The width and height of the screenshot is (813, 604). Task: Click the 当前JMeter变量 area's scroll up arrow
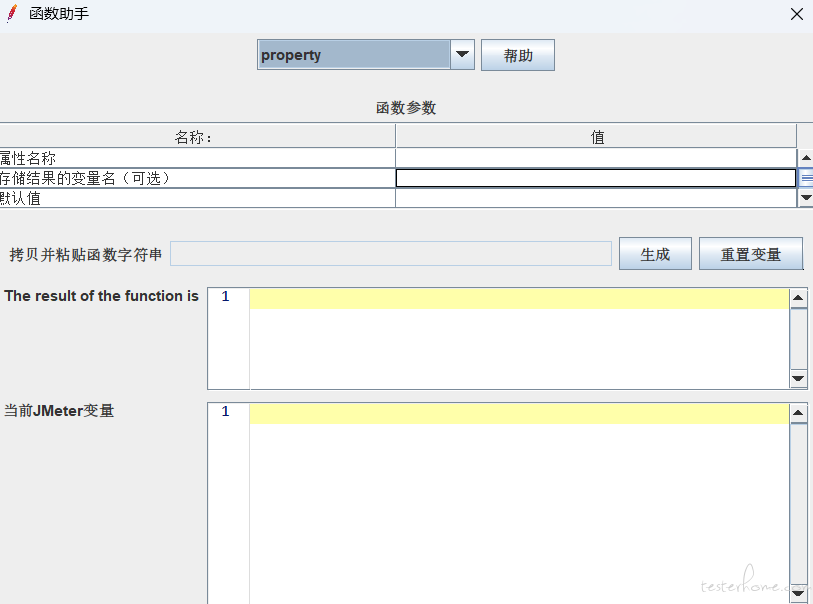coord(798,412)
